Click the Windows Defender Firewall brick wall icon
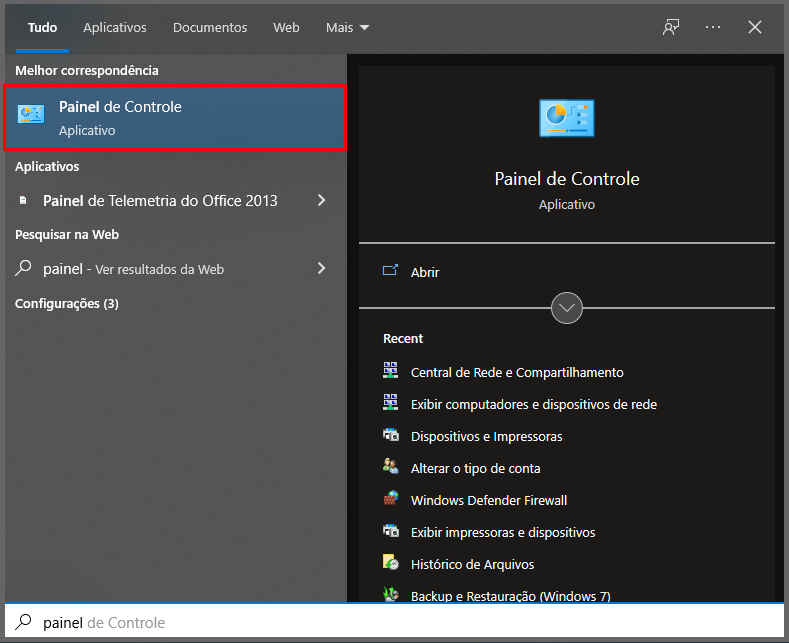Viewport: 789px width, 643px height. (391, 498)
